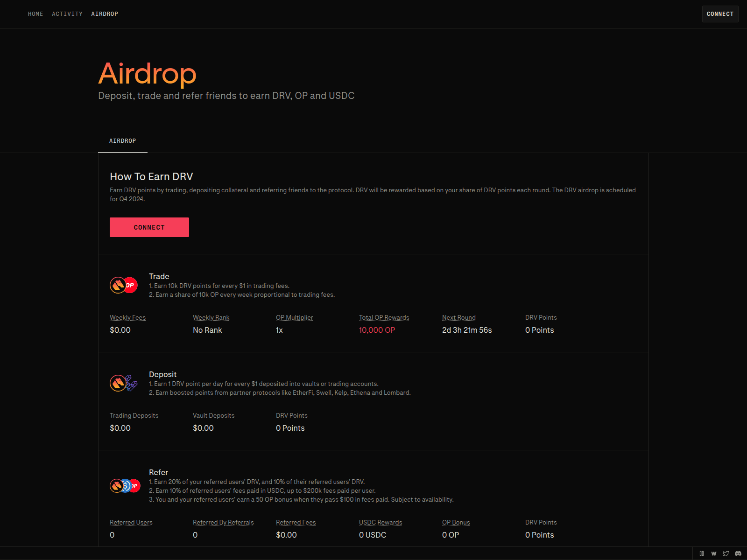Click the red Connect button
Viewport: 747px width, 560px height.
(x=149, y=227)
